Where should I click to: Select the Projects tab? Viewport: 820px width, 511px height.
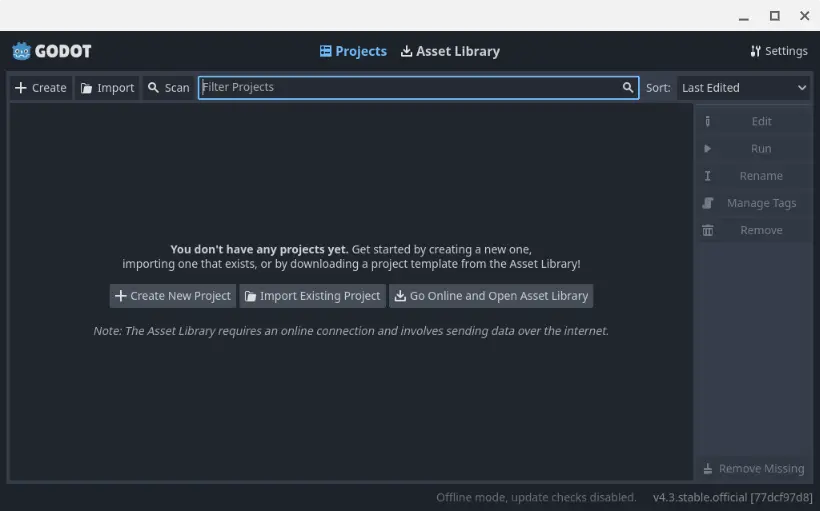coord(353,51)
